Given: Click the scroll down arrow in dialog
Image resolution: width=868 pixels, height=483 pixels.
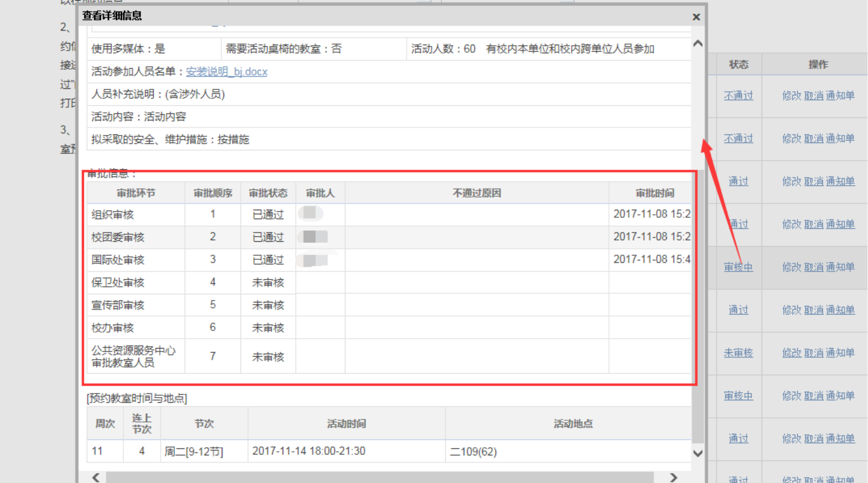Looking at the screenshot, I should pyautogui.click(x=697, y=453).
